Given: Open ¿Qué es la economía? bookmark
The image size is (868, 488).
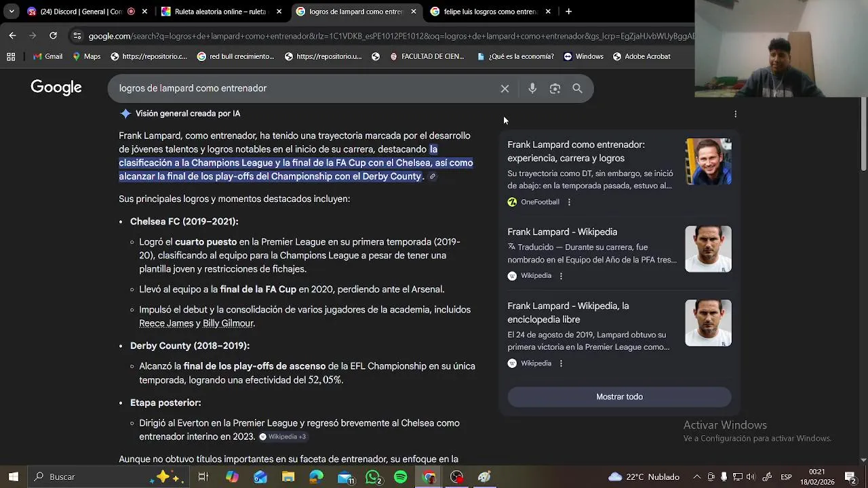Looking at the screenshot, I should pyautogui.click(x=515, y=56).
